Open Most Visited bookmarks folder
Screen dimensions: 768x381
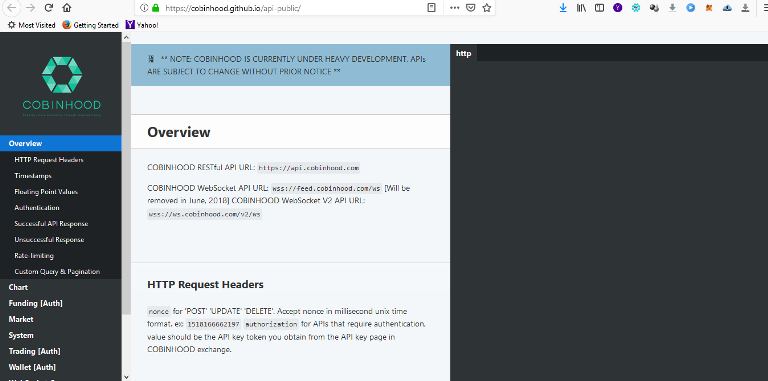click(x=32, y=25)
